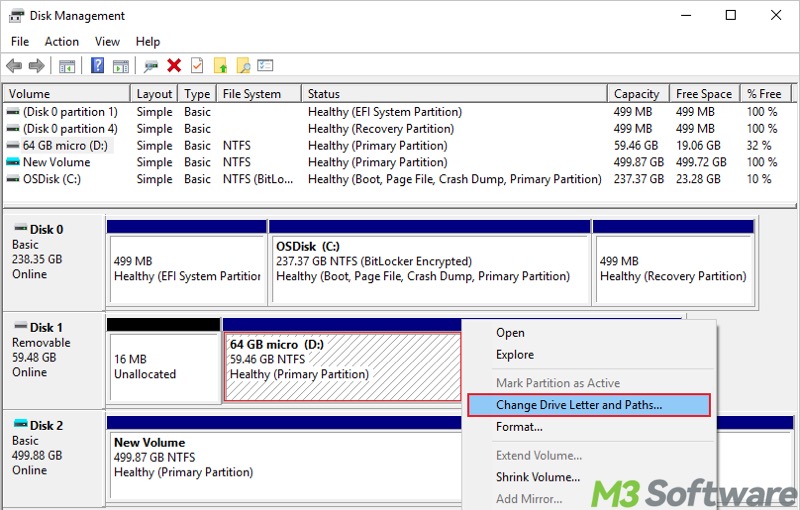Click the Disk Management title bar app icon

pos(16,16)
